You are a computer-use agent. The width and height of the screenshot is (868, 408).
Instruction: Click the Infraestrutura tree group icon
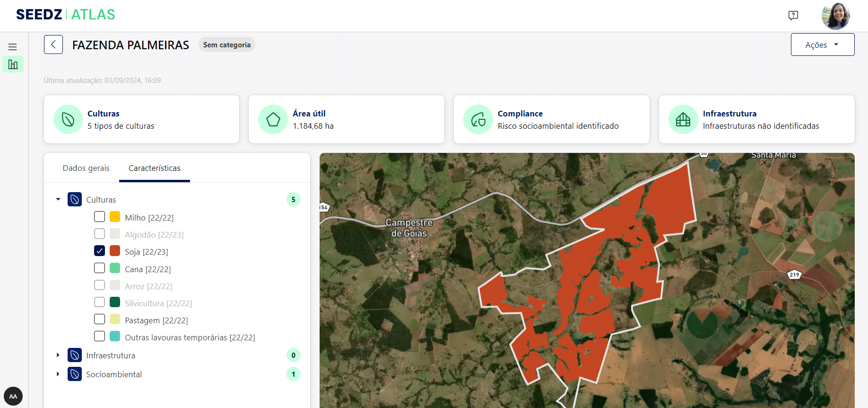click(x=75, y=355)
